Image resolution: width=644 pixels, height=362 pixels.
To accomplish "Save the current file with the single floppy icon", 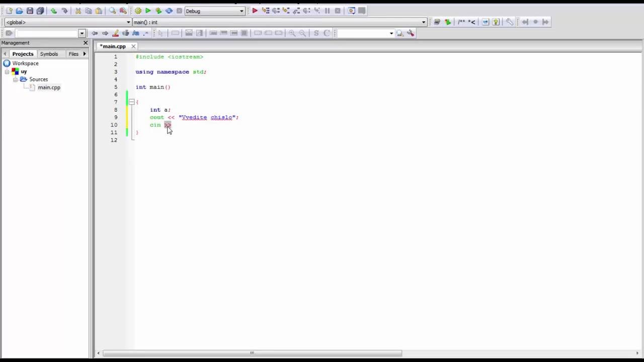I will pyautogui.click(x=30, y=11).
